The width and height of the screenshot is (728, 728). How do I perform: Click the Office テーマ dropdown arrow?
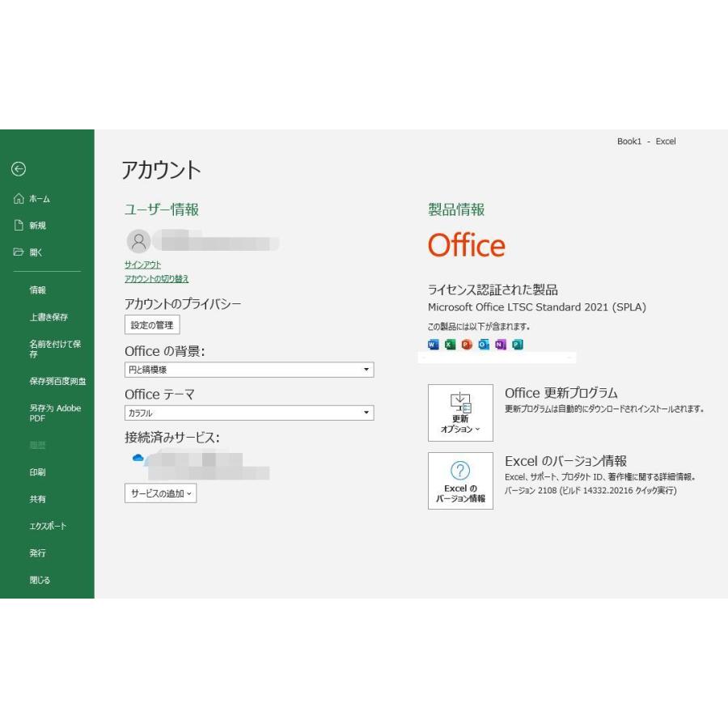pyautogui.click(x=366, y=413)
